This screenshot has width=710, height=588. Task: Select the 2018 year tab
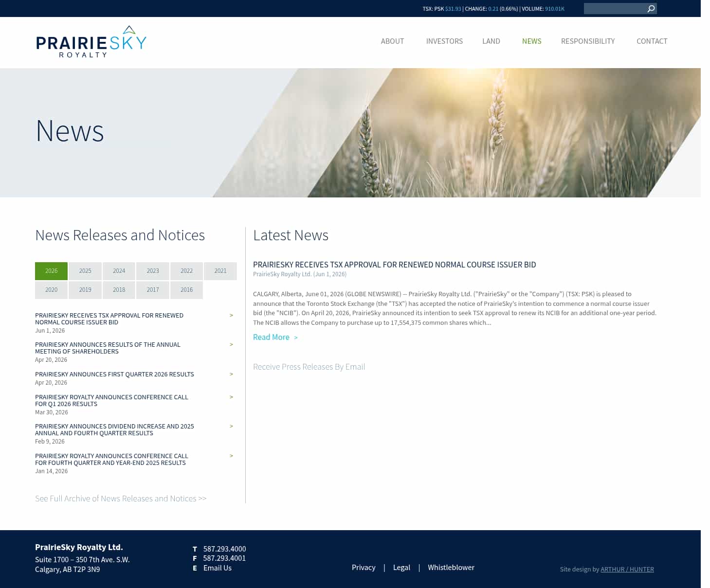(119, 290)
